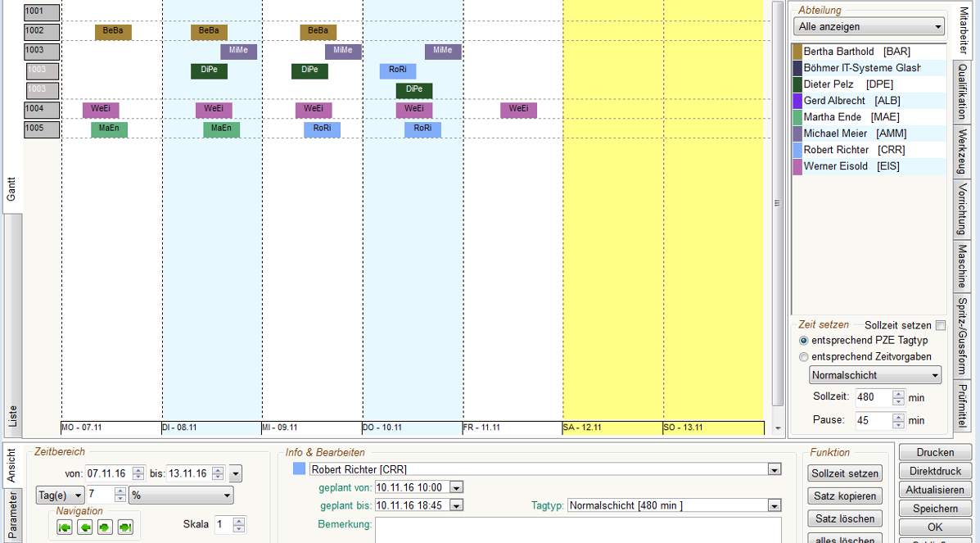Select the RoRi block in row 1005 on Thursday
This screenshot has height=543, width=980.
click(x=422, y=129)
